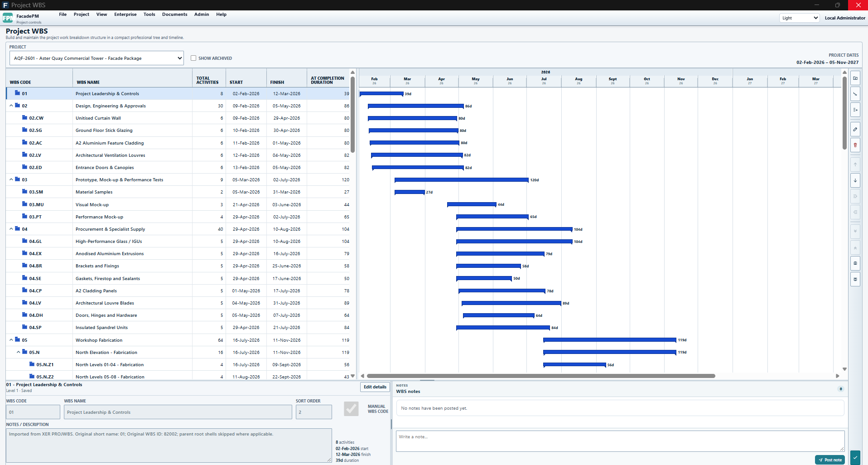
Task: Click the move down arrow icon
Action: [855, 180]
